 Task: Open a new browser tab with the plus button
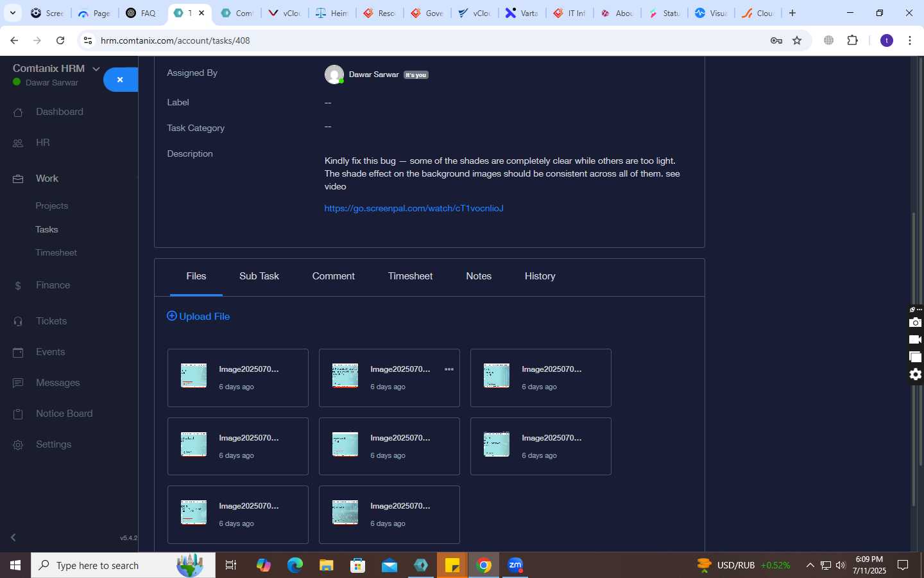point(792,13)
